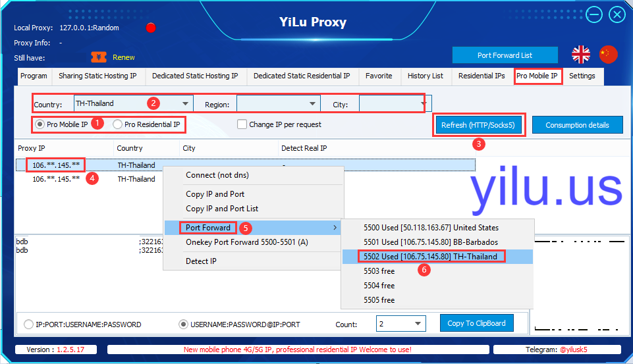Image resolution: width=633 pixels, height=364 pixels.
Task: Open Consumption details
Action: 577,125
